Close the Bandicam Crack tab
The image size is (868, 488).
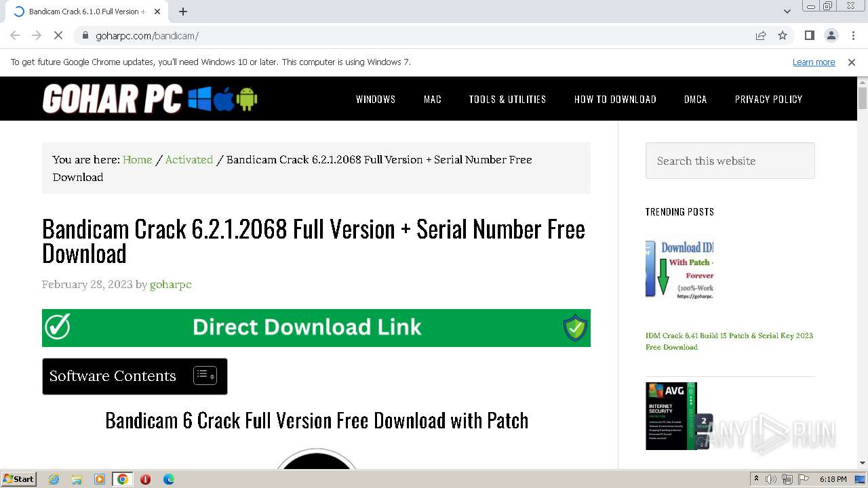[157, 12]
